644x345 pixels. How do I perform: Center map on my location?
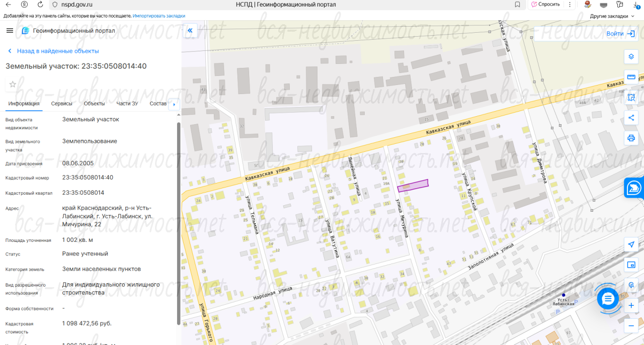point(631,244)
